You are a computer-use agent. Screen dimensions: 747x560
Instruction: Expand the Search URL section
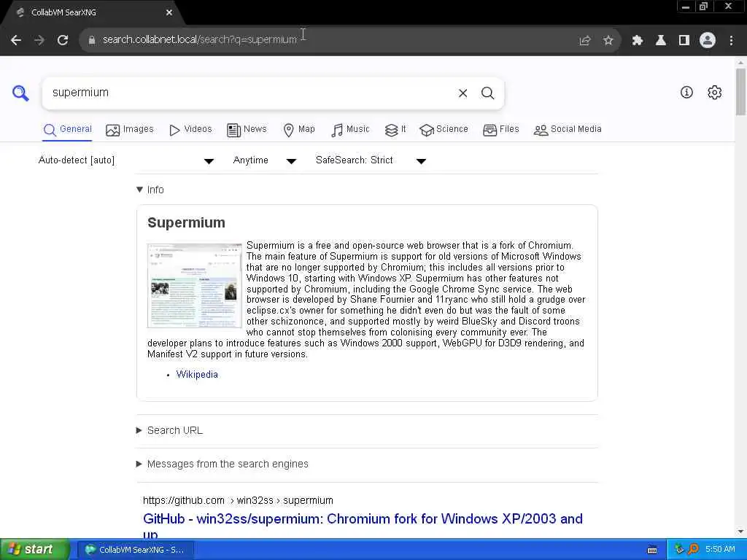click(x=169, y=430)
